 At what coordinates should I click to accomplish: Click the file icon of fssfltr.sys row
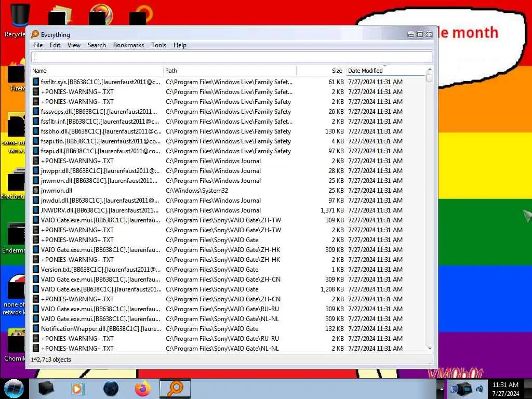(x=36, y=82)
